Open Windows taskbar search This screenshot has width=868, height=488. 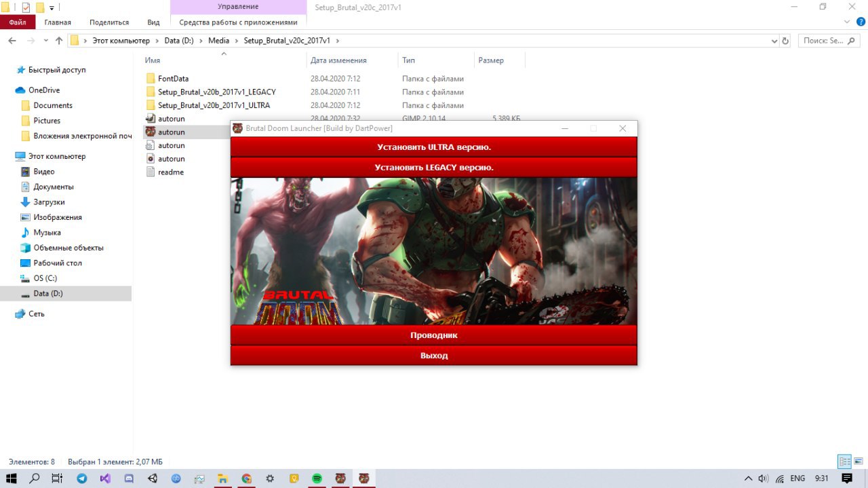pyautogui.click(x=35, y=478)
